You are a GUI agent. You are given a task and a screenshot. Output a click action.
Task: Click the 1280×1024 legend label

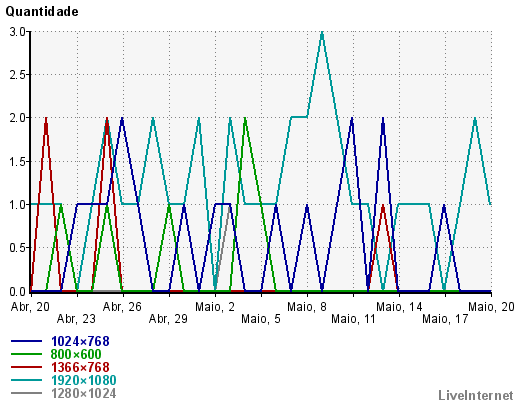(x=84, y=393)
